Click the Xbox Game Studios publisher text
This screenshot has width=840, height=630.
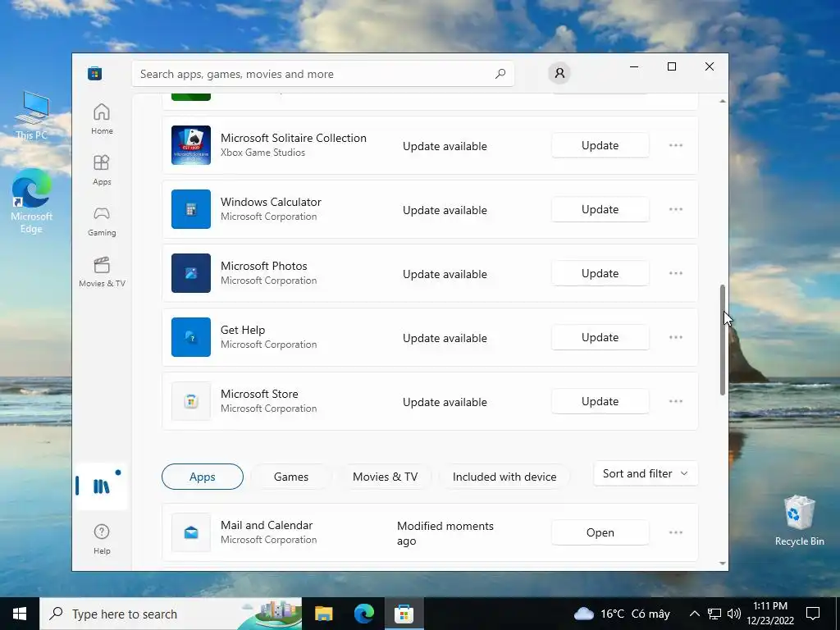pos(263,153)
